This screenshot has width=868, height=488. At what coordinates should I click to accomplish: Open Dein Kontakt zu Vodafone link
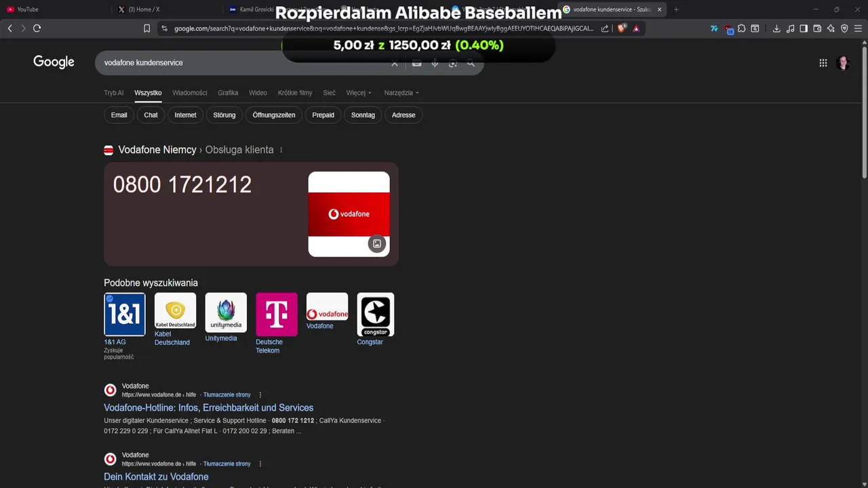point(156,477)
